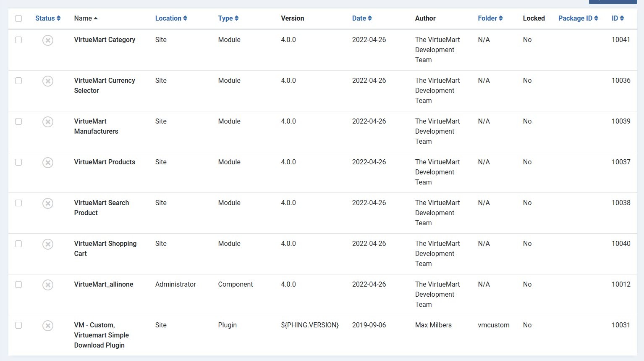This screenshot has height=361, width=644.
Task: Sort the list by Date header
Action: pyautogui.click(x=361, y=18)
